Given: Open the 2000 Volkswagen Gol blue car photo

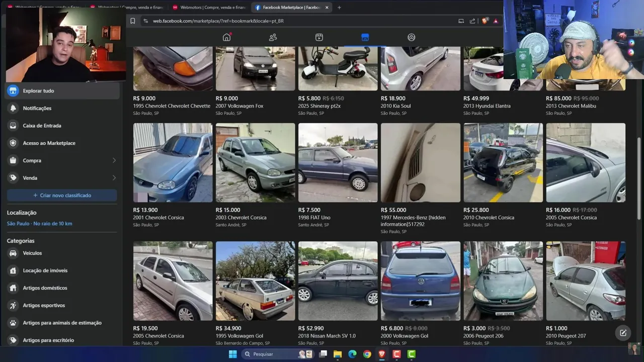Looking at the screenshot, I should [420, 281].
